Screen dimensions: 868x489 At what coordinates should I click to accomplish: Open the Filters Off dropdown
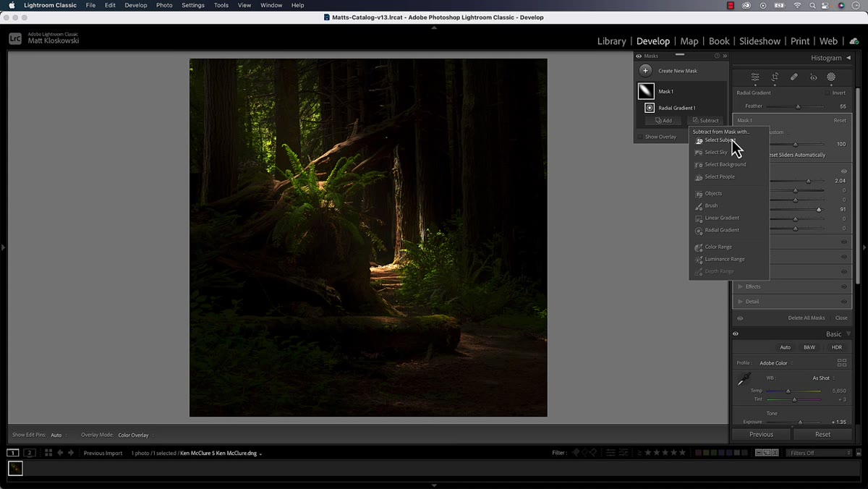(x=819, y=453)
